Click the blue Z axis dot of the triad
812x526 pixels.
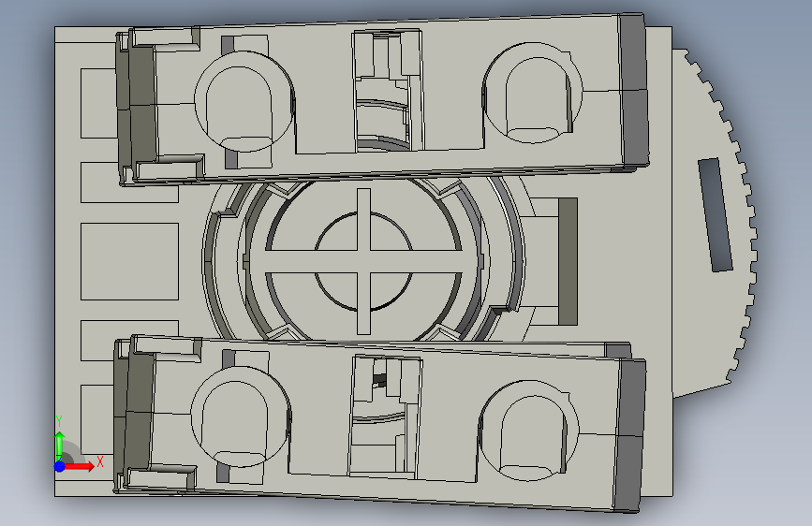point(60,466)
